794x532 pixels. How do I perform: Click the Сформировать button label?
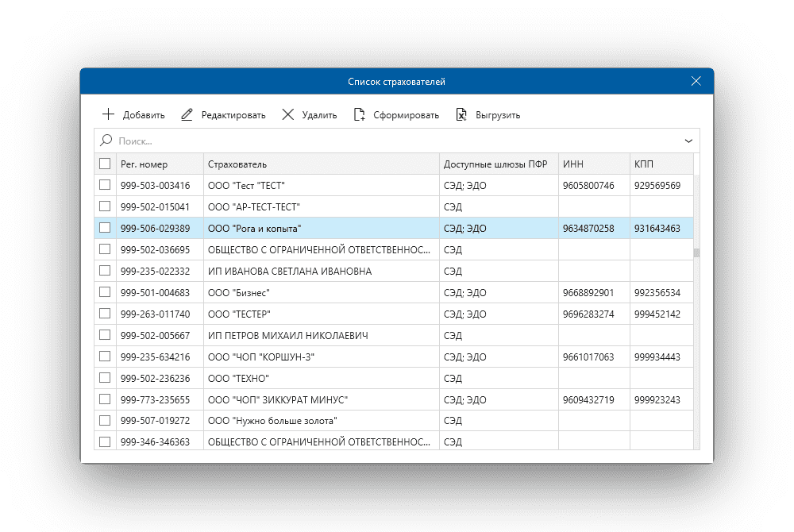[406, 115]
